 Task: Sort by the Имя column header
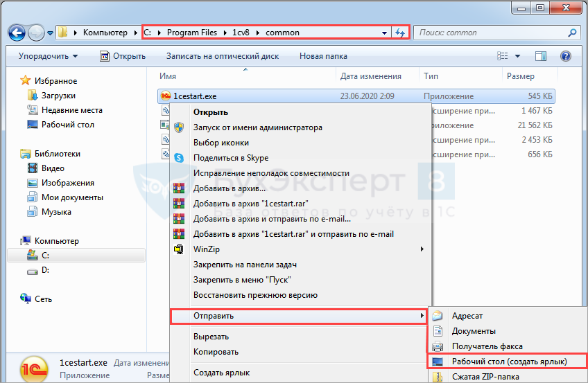click(x=168, y=76)
